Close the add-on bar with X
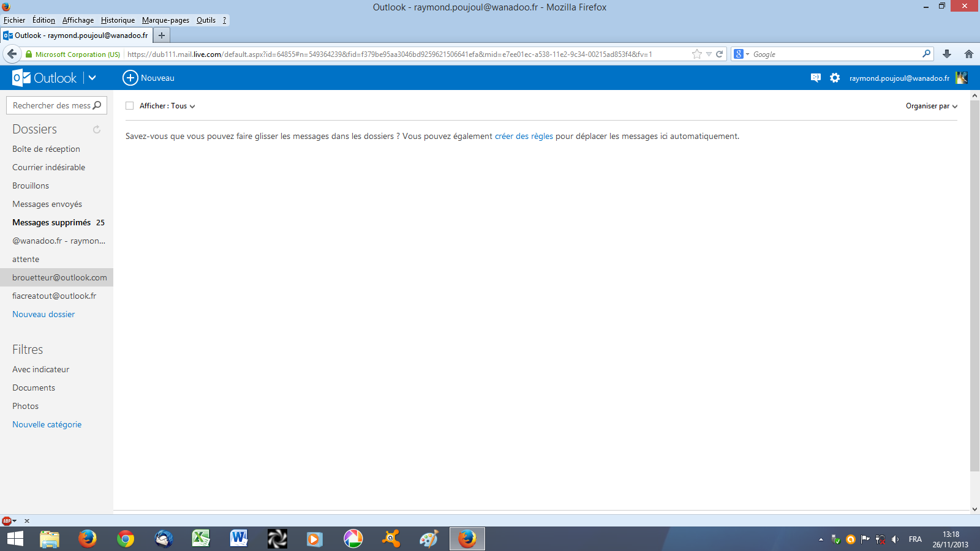The height and width of the screenshot is (551, 980). click(26, 521)
